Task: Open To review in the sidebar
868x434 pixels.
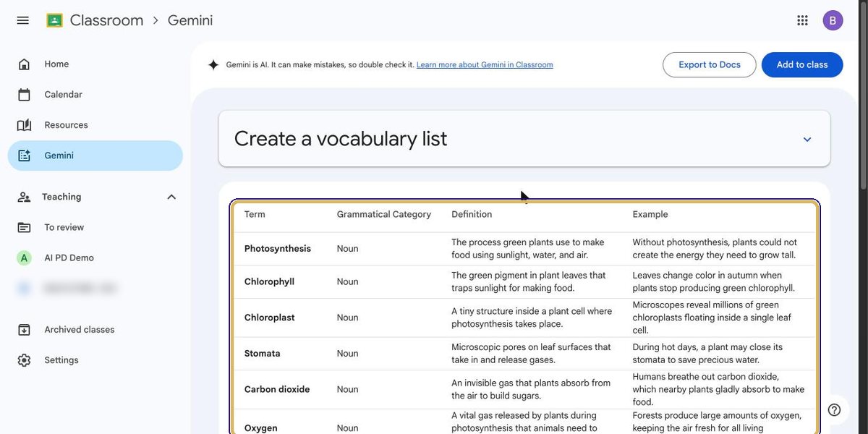Action: click(x=95, y=227)
